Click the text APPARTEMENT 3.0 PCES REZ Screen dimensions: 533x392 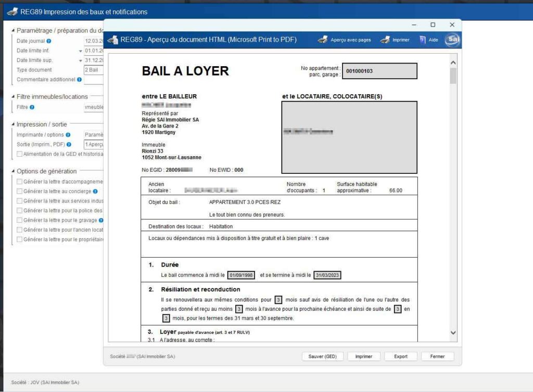(245, 203)
